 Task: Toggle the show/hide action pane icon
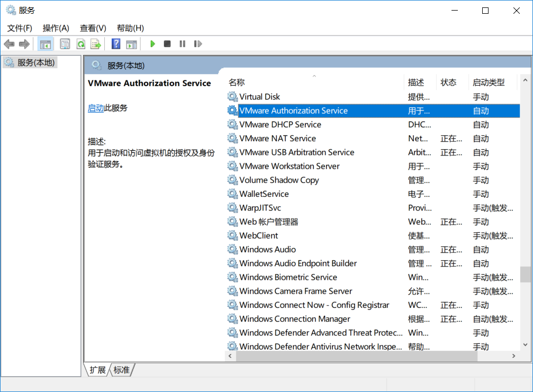pos(131,44)
